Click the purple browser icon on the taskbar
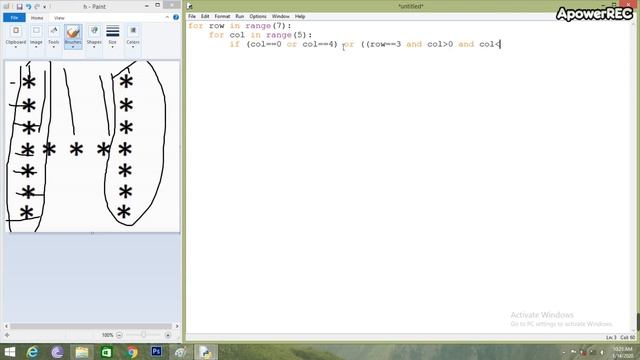Image resolution: width=640 pixels, height=360 pixels. click(x=57, y=352)
